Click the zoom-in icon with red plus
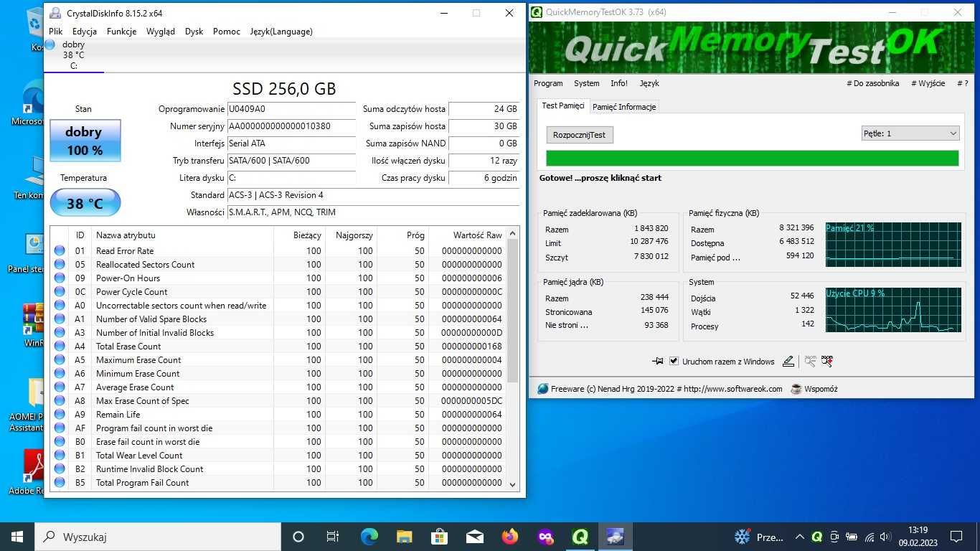The height and width of the screenshot is (551, 980). coord(827,362)
